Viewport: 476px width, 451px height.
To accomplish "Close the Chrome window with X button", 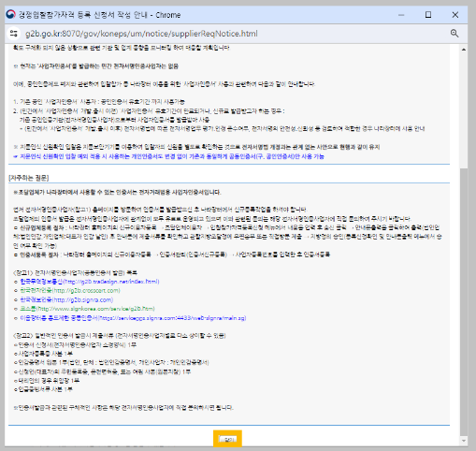I will pyautogui.click(x=455, y=15).
